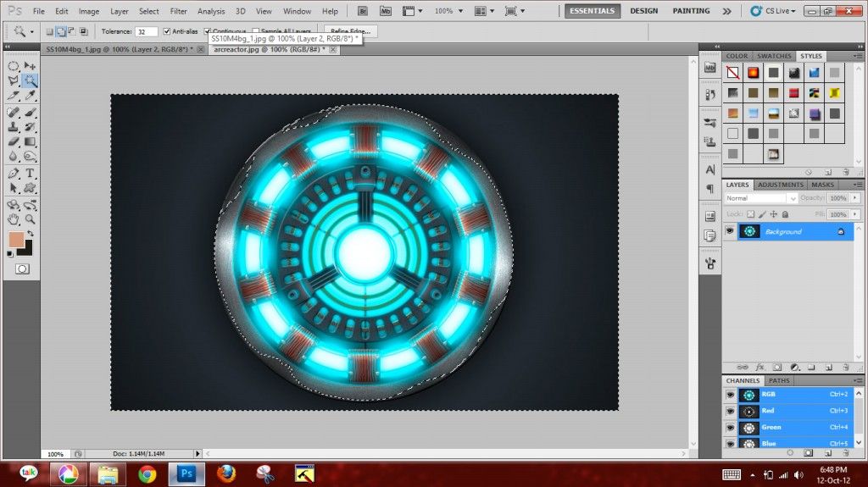The width and height of the screenshot is (868, 487).
Task: Select the 3D Object Rotate tool
Action: (x=14, y=205)
